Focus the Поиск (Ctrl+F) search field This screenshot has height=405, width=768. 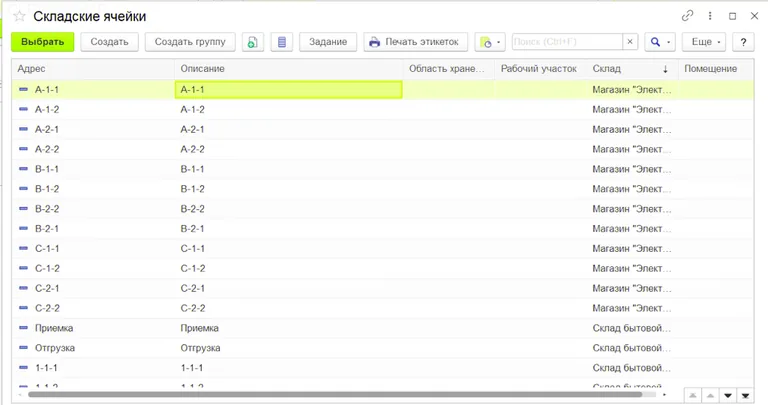coord(567,42)
